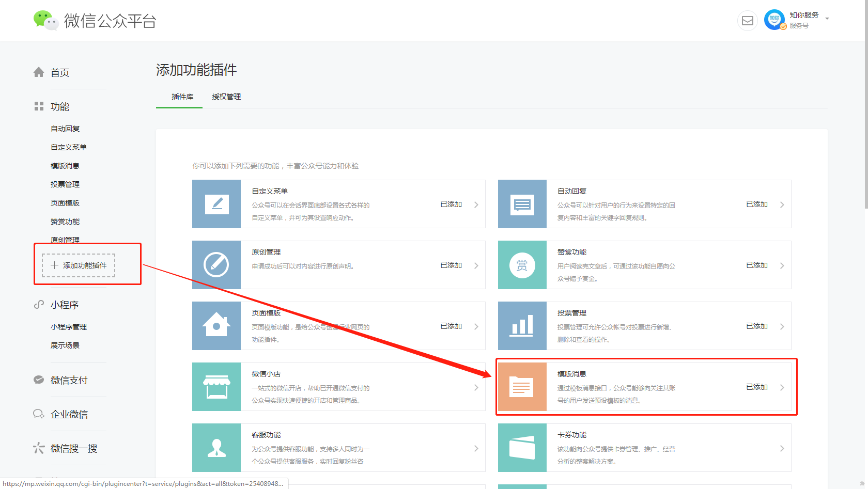The height and width of the screenshot is (489, 868).
Task: Click the 赞赏功能 赏 icon tile
Action: 522,265
